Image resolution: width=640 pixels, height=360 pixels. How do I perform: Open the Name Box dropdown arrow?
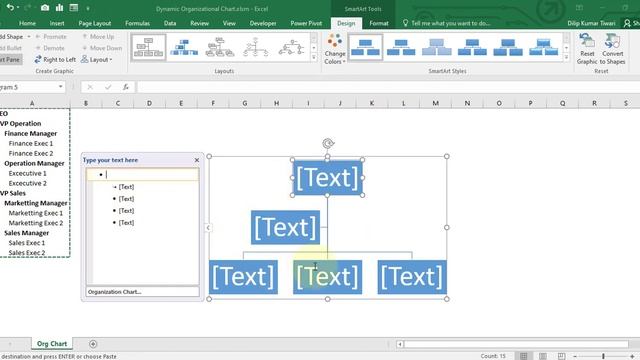click(60, 87)
